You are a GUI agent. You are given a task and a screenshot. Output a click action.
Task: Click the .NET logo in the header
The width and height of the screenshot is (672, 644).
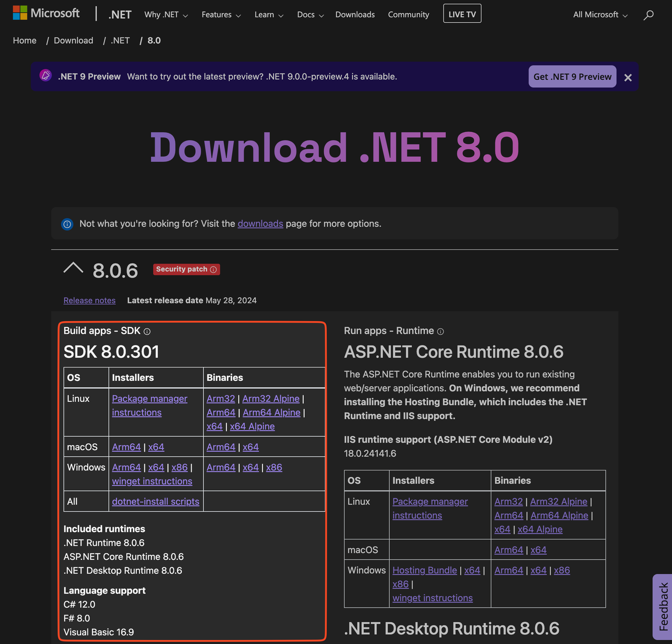[x=120, y=14]
